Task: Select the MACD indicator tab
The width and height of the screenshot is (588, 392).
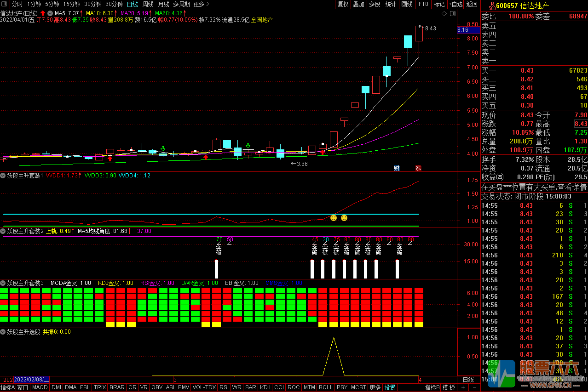Action: (x=40, y=387)
